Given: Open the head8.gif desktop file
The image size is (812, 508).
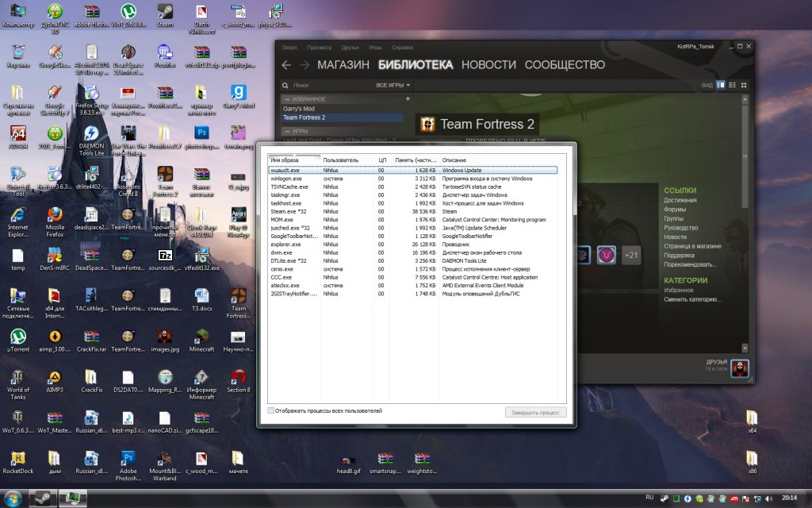Looking at the screenshot, I should [x=348, y=463].
